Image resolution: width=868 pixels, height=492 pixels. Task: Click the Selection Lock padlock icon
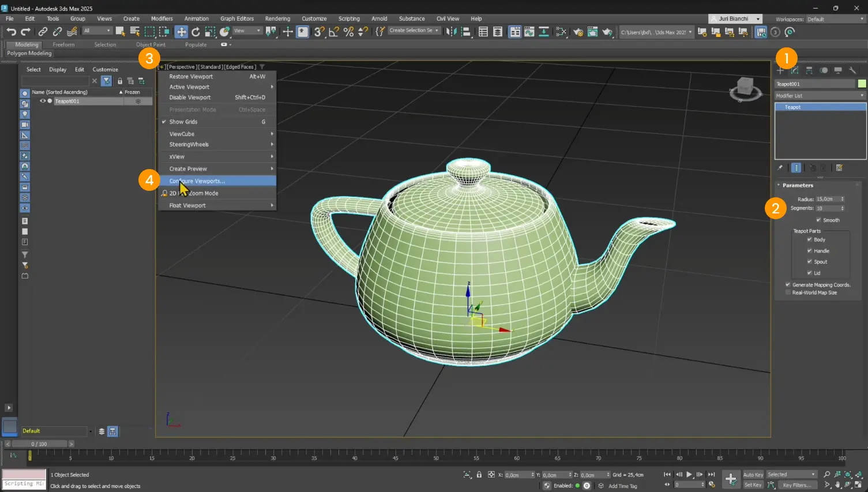point(479,475)
